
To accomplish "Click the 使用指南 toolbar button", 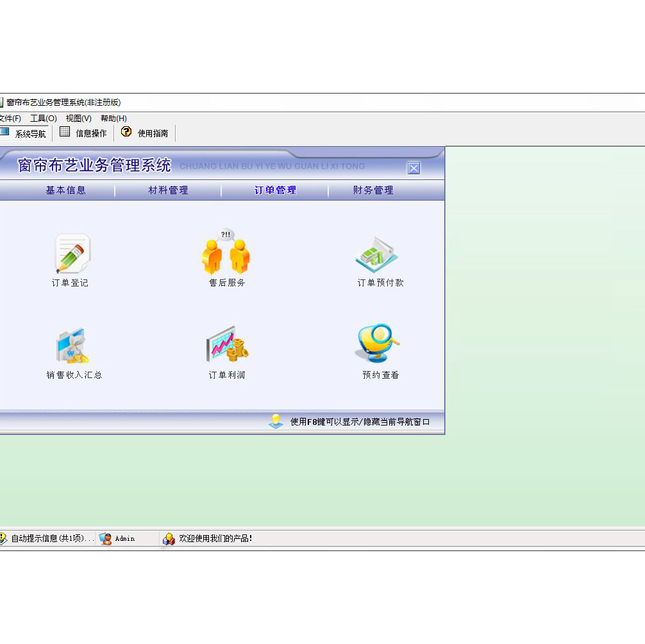I will coord(145,133).
